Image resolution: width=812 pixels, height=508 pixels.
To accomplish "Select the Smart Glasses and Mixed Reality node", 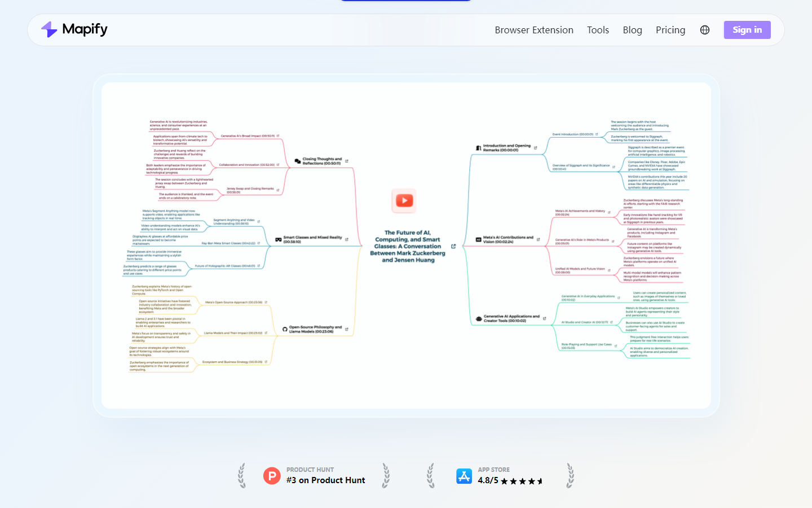I will coord(312,239).
